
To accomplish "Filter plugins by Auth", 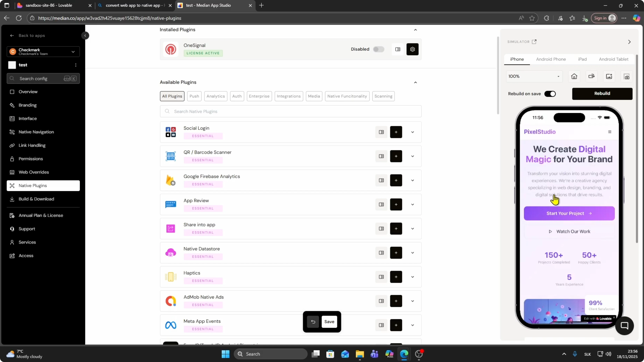I will [237, 96].
